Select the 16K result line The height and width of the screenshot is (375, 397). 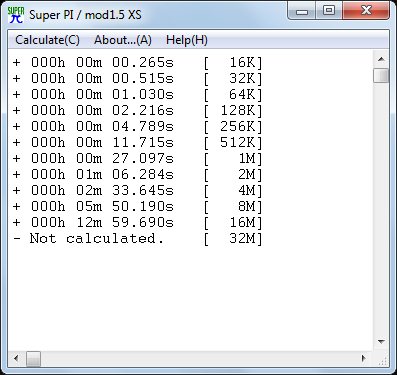[x=137, y=62]
